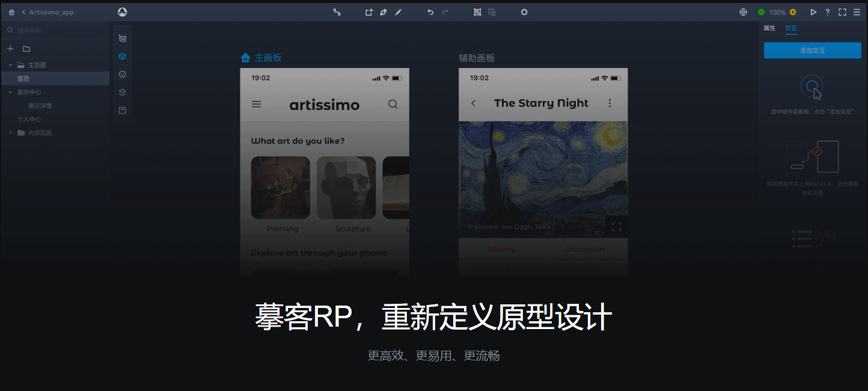Open the icons smiley panel
Image resolution: width=868 pixels, height=391 pixels.
(123, 74)
